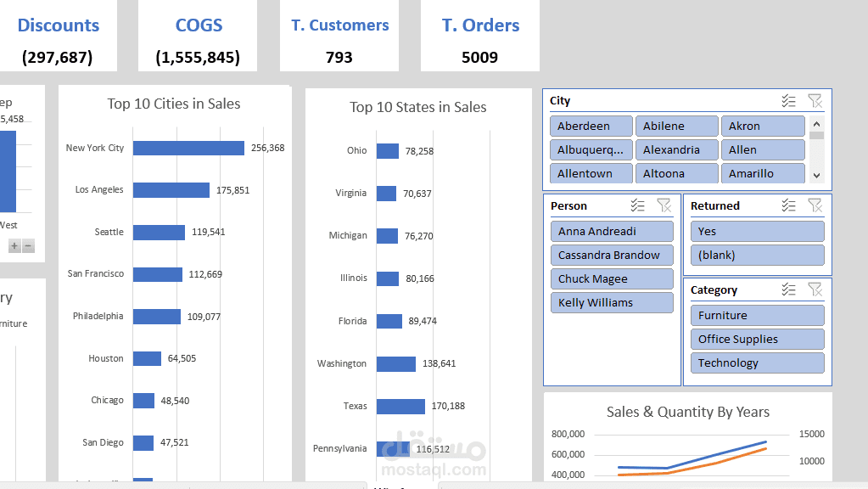
Task: Select Allen in the City slicer
Action: point(763,150)
